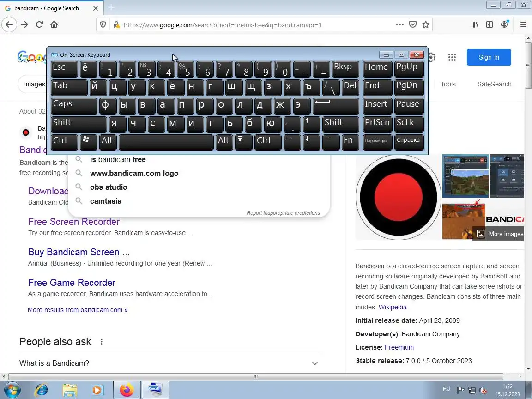Image resolution: width=532 pixels, height=399 pixels.
Task: Open the Wikipedia link in knowledge panel
Action: [393, 307]
